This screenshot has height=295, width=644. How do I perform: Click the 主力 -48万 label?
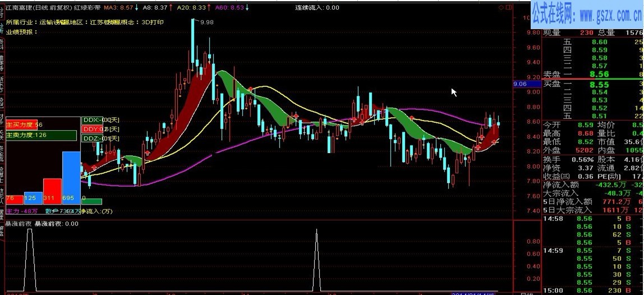tap(22, 211)
